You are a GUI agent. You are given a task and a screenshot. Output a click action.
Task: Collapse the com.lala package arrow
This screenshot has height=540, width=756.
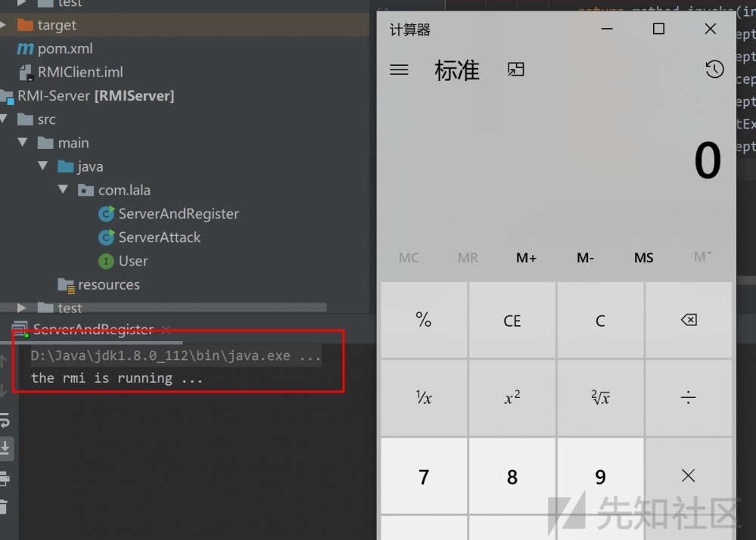pos(63,189)
